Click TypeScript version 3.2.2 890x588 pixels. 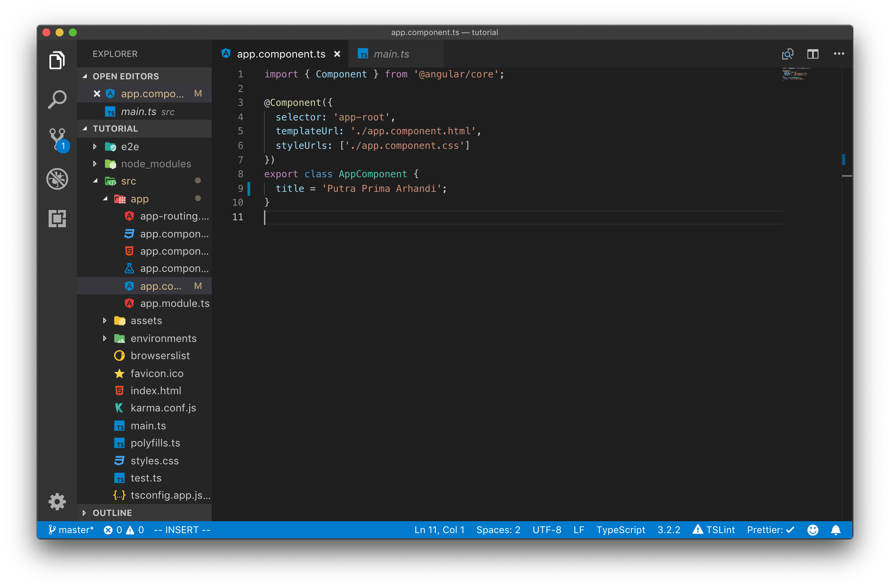[x=669, y=529]
